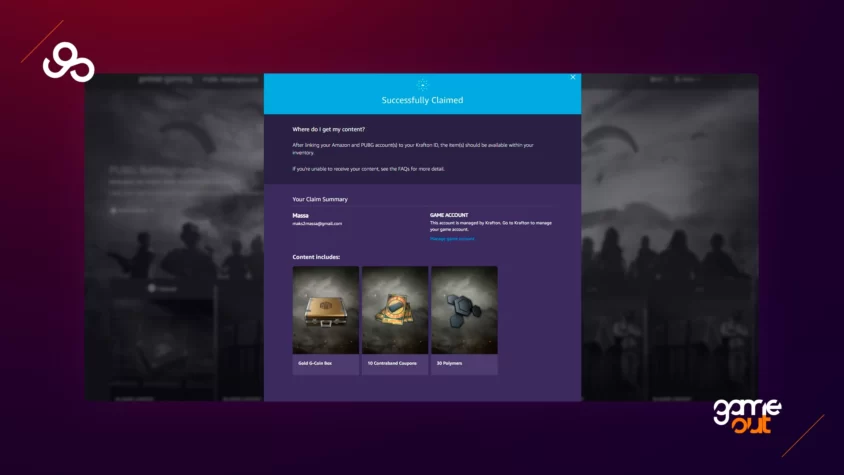Click the '10 Contraband Coupons' caption

pos(392,364)
